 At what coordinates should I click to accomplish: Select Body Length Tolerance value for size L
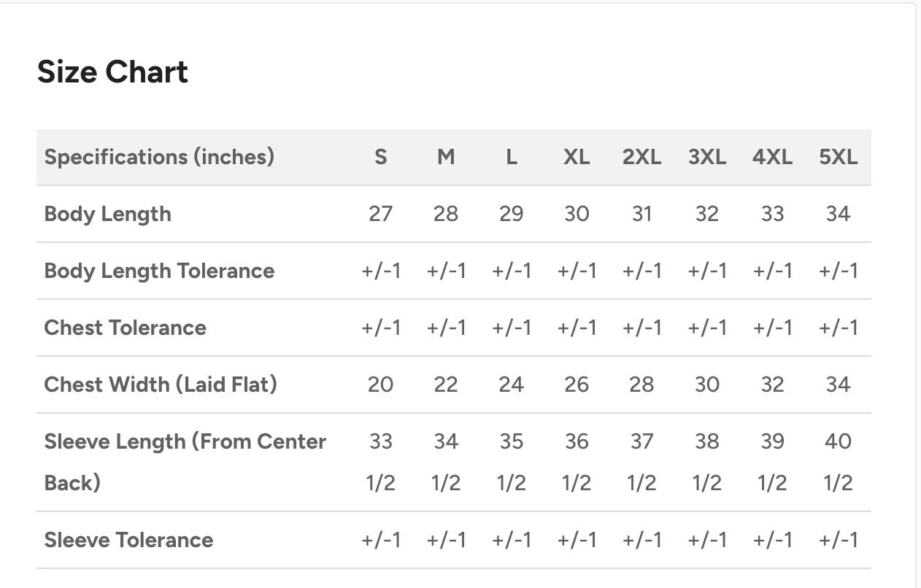[511, 271]
